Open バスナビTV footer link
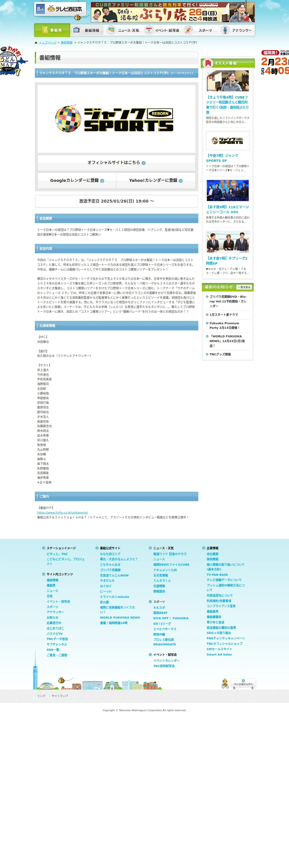The image size is (289, 868). click(x=54, y=634)
